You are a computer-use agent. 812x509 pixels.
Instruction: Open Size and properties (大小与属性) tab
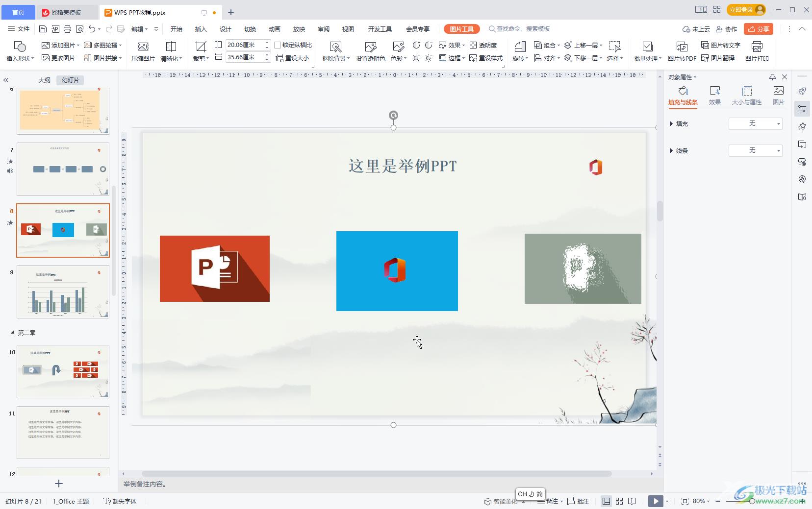tap(746, 96)
